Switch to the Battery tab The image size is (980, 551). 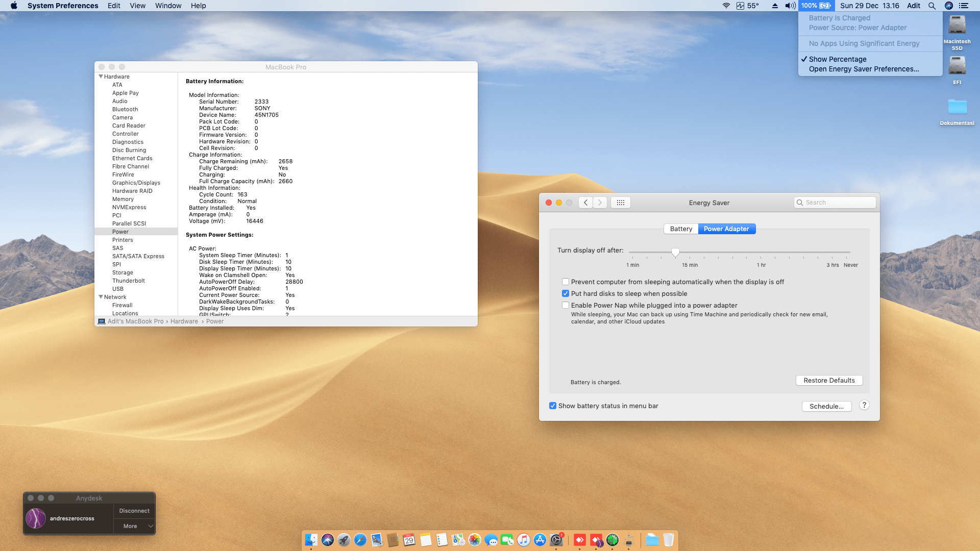click(x=681, y=229)
